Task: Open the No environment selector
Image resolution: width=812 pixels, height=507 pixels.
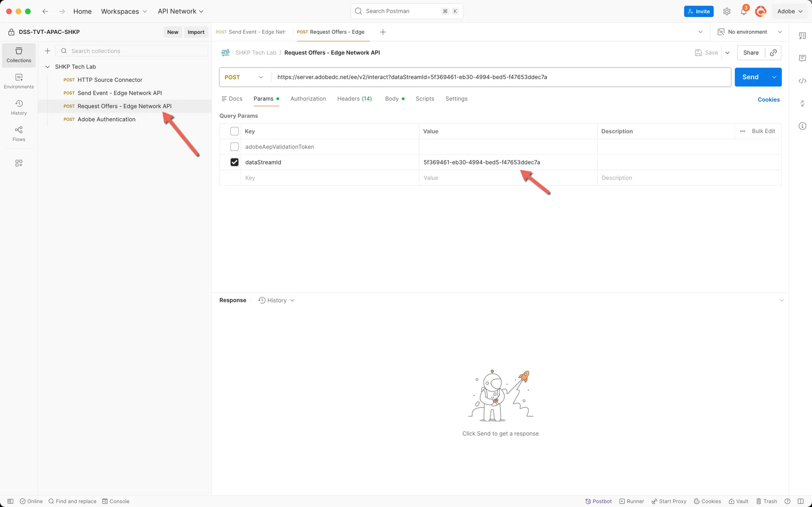Action: point(750,32)
